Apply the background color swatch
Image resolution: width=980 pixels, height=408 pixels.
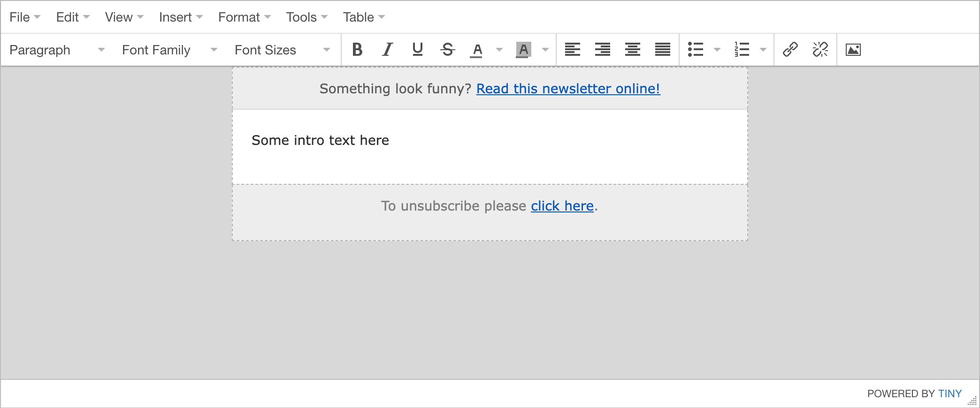pos(523,50)
